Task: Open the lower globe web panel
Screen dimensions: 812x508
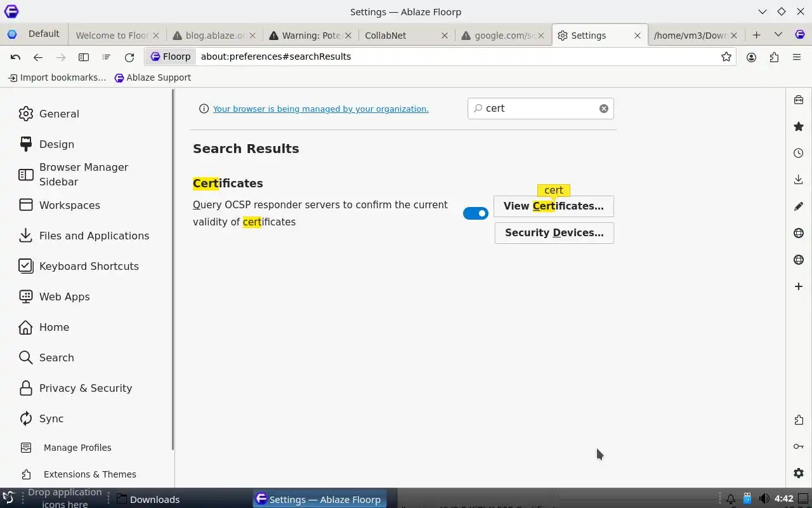Action: [x=799, y=260]
